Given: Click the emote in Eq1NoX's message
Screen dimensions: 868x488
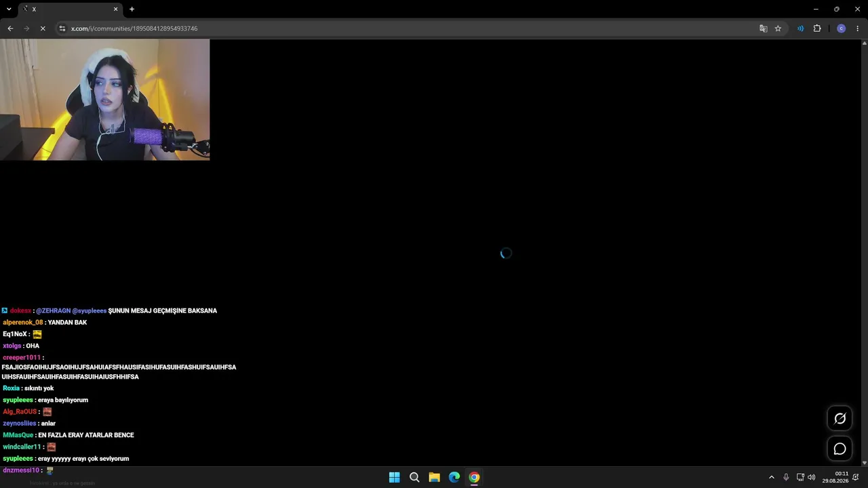Looking at the screenshot, I should click(x=37, y=334).
